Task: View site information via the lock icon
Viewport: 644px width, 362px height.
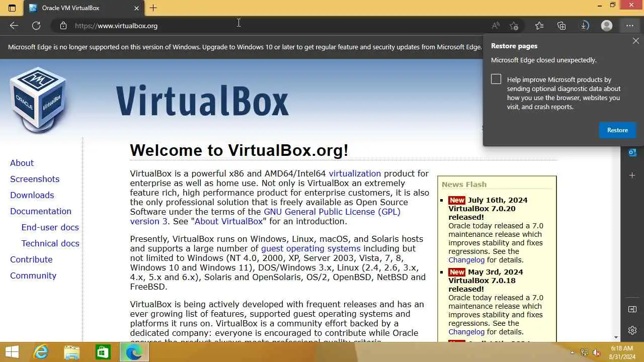Action: tap(63, 26)
